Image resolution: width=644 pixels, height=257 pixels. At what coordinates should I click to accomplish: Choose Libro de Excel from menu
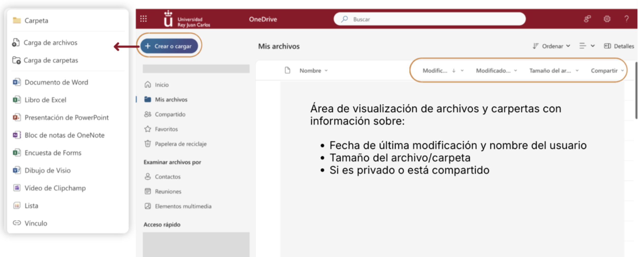click(45, 100)
